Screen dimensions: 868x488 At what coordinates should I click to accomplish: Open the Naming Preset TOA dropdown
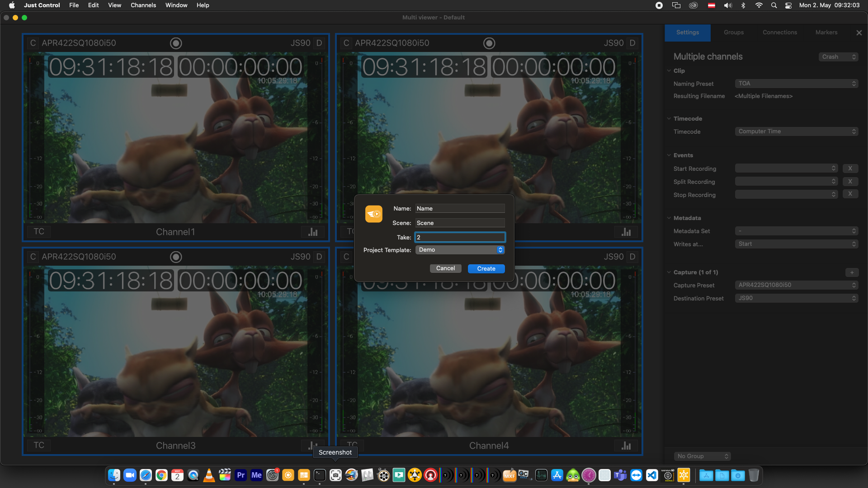coord(797,84)
